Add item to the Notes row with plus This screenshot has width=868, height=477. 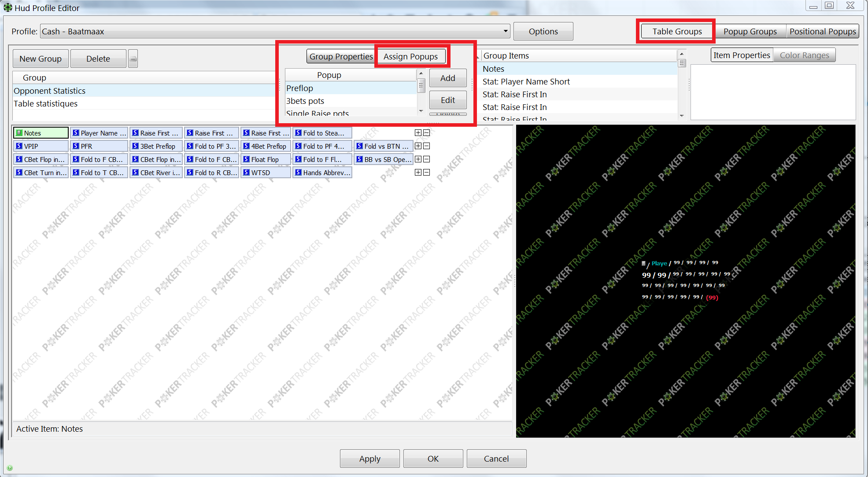(418, 133)
